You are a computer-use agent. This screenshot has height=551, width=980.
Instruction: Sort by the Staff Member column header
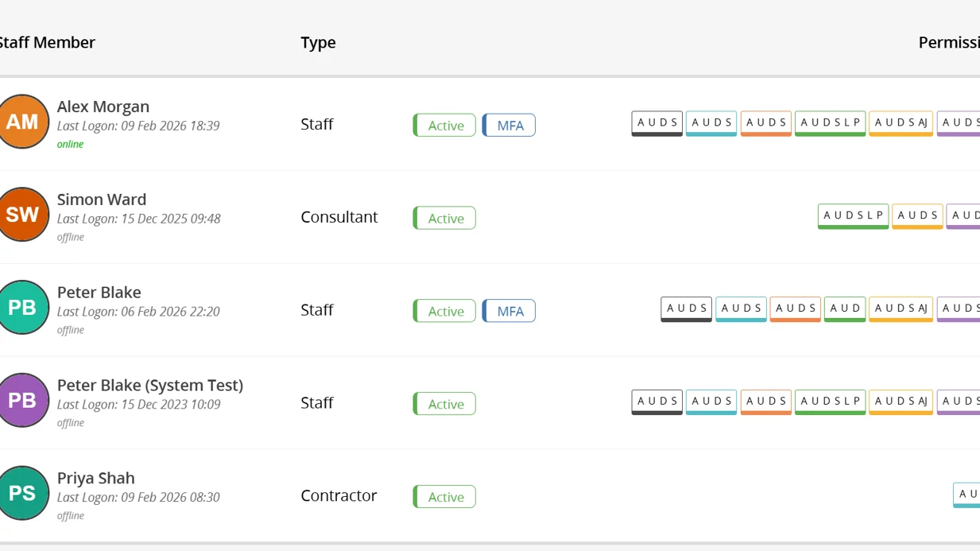(46, 43)
